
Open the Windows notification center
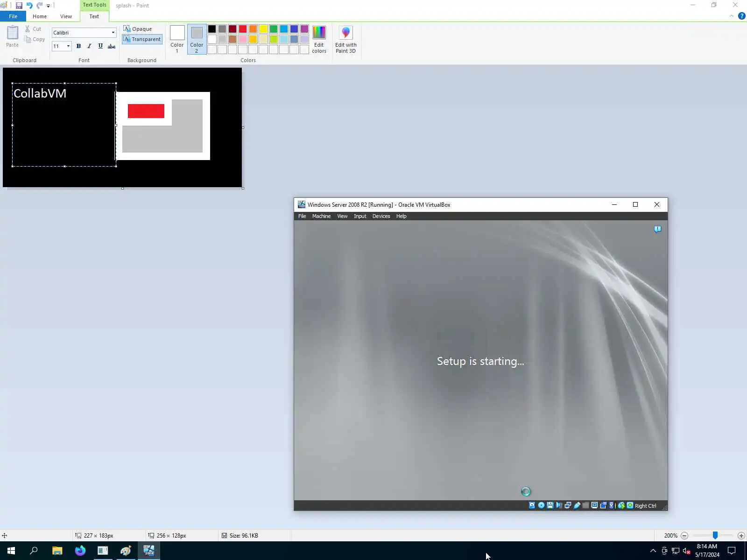(732, 551)
